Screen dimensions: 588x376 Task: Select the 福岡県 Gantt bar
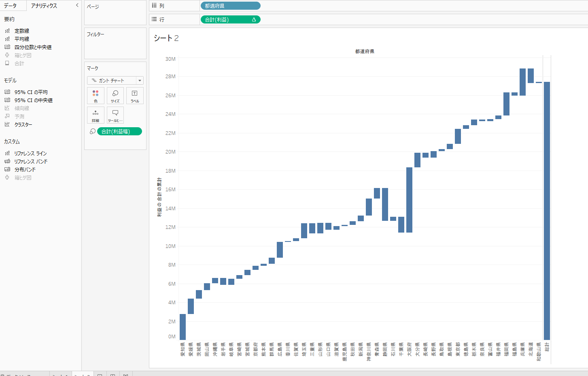coord(506,104)
